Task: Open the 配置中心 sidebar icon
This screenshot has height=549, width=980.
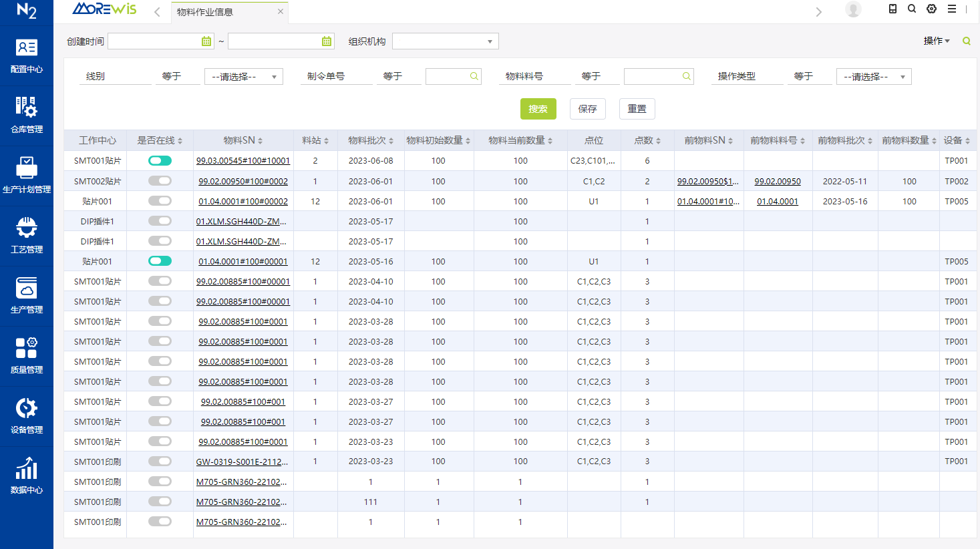Action: [27, 55]
